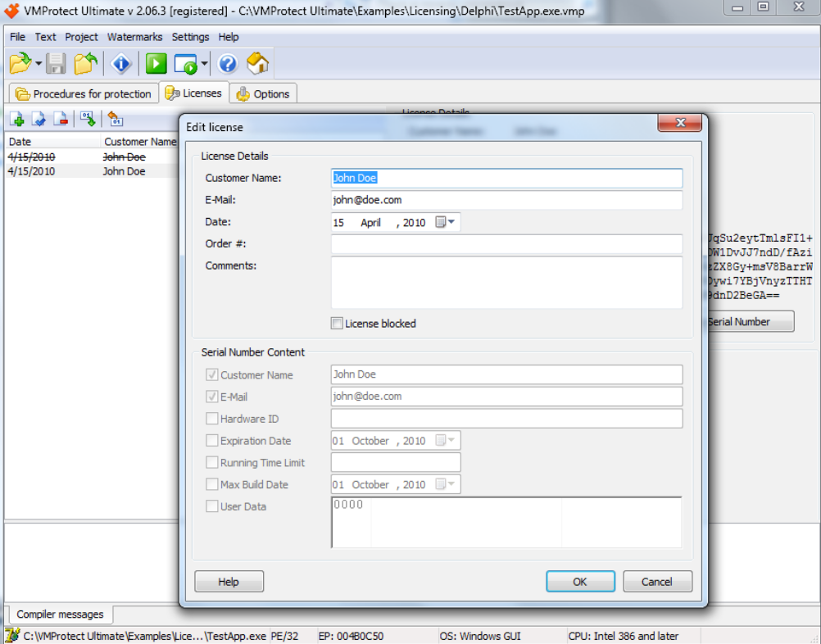Image resolution: width=821 pixels, height=644 pixels.
Task: Open the license Date calendar dropdown
Action: click(446, 223)
